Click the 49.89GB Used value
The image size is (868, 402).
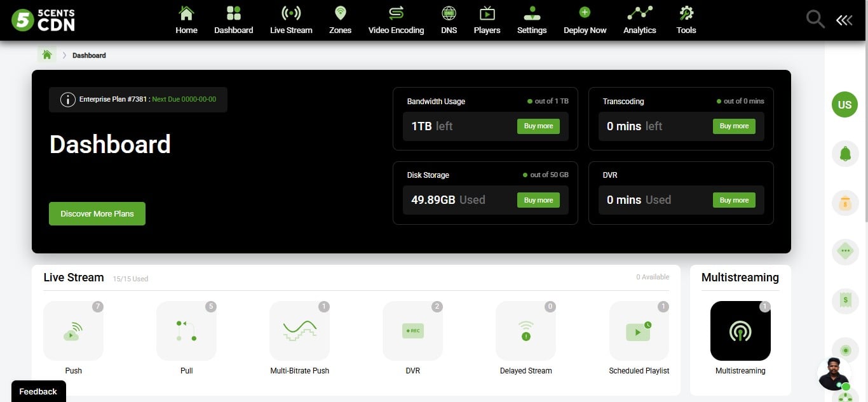pyautogui.click(x=448, y=200)
